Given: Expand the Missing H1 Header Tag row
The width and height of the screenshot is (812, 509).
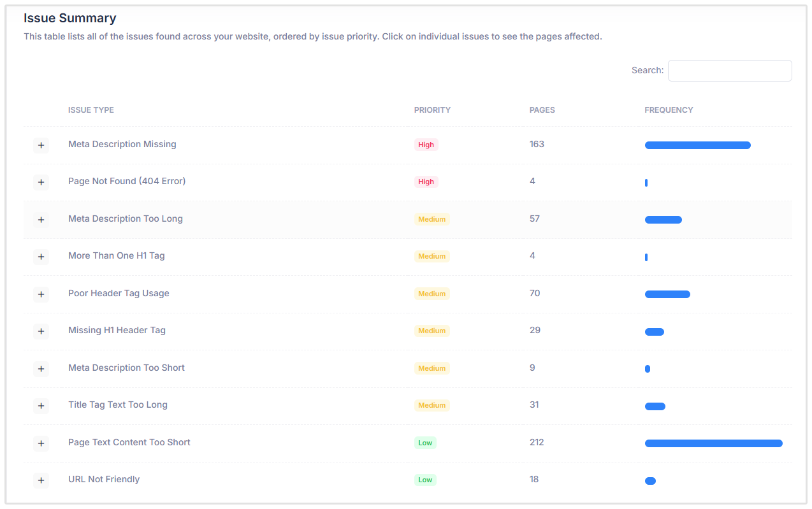Looking at the screenshot, I should [41, 331].
